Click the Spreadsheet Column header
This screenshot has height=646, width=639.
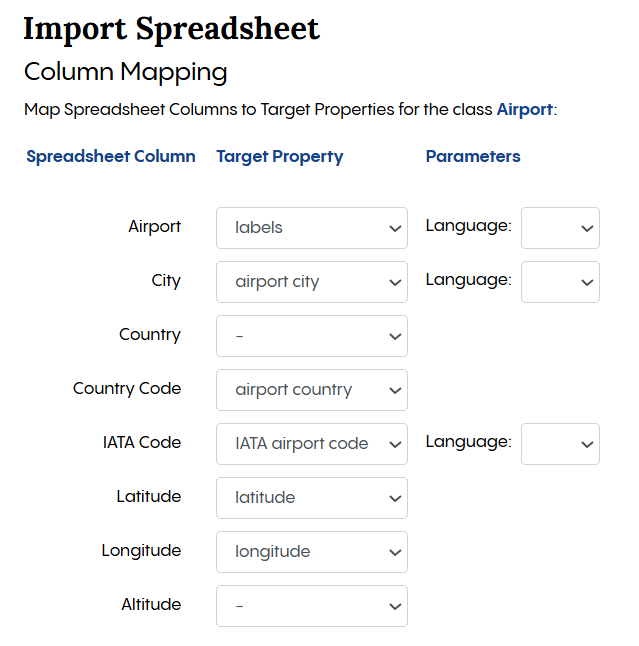point(111,156)
